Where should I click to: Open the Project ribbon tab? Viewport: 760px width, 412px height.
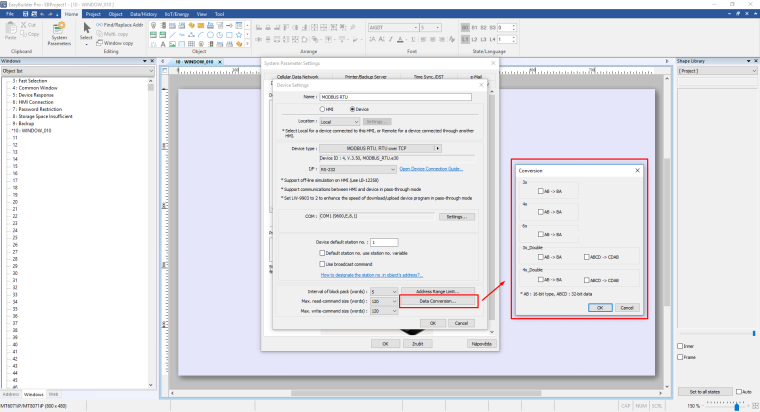tap(93, 15)
